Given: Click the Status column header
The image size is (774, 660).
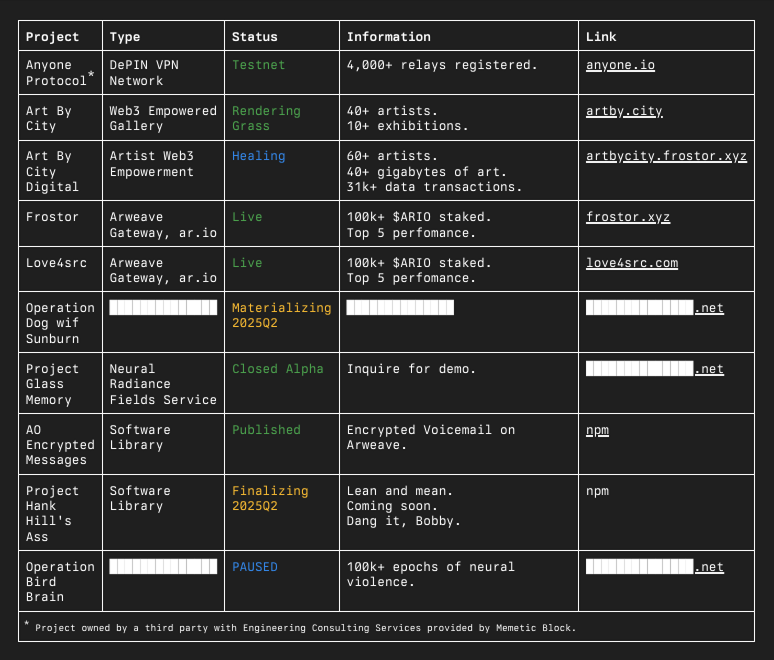Looking at the screenshot, I should pyautogui.click(x=255, y=37).
